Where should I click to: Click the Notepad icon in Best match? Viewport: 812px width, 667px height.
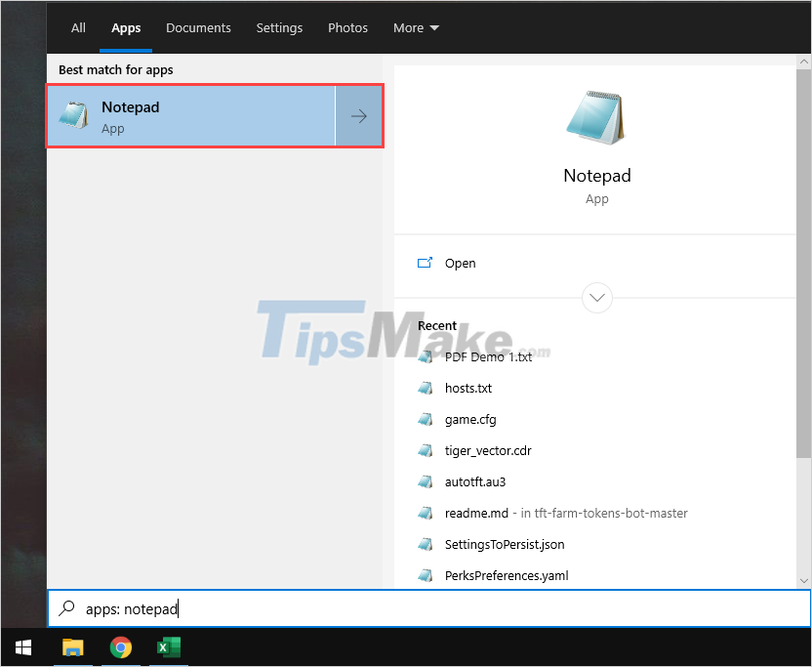(x=73, y=115)
